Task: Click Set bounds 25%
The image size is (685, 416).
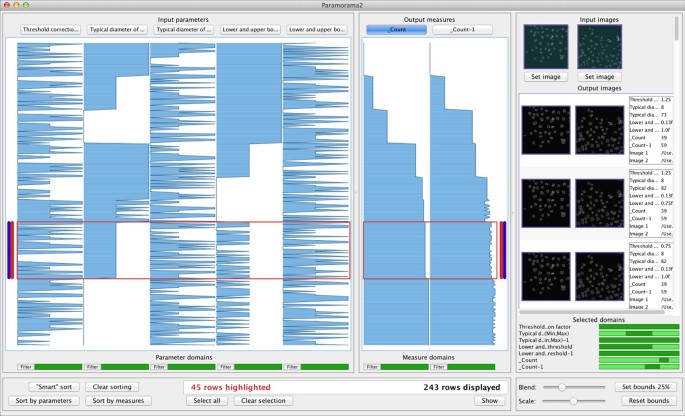Action: tap(646, 387)
